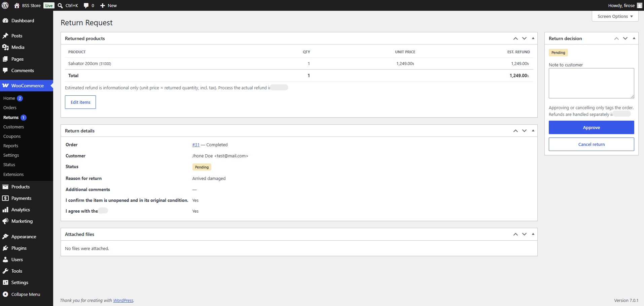The image size is (644, 306).
Task: Open the Extensions submenu item
Action: click(x=13, y=175)
